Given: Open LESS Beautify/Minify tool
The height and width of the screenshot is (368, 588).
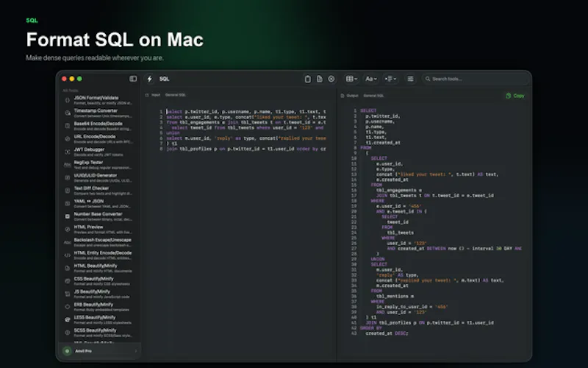Looking at the screenshot, I should tap(100, 320).
